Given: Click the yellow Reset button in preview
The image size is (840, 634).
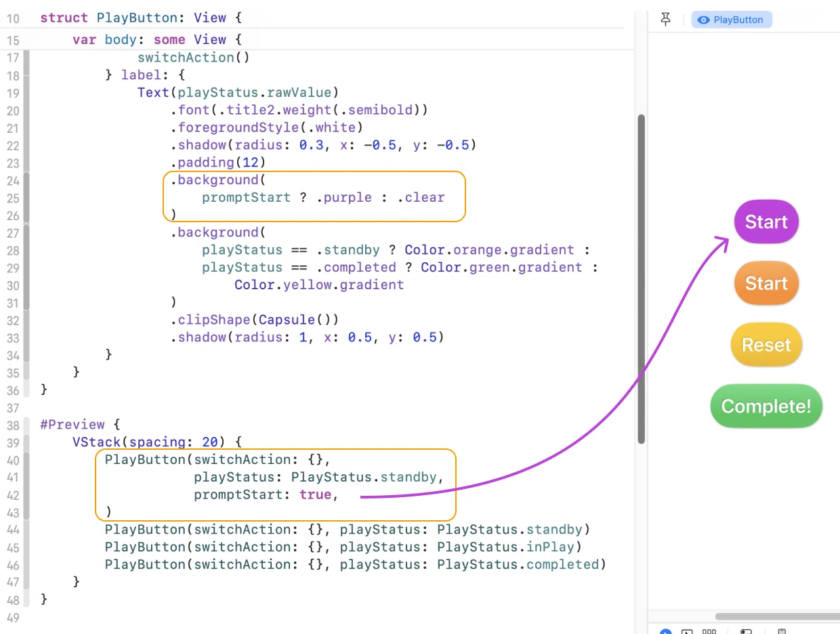Looking at the screenshot, I should 766,345.
